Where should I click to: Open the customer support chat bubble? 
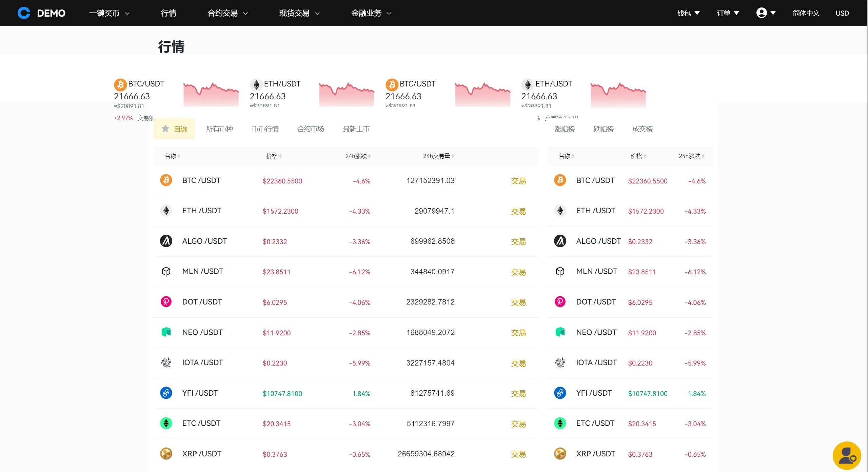click(847, 456)
